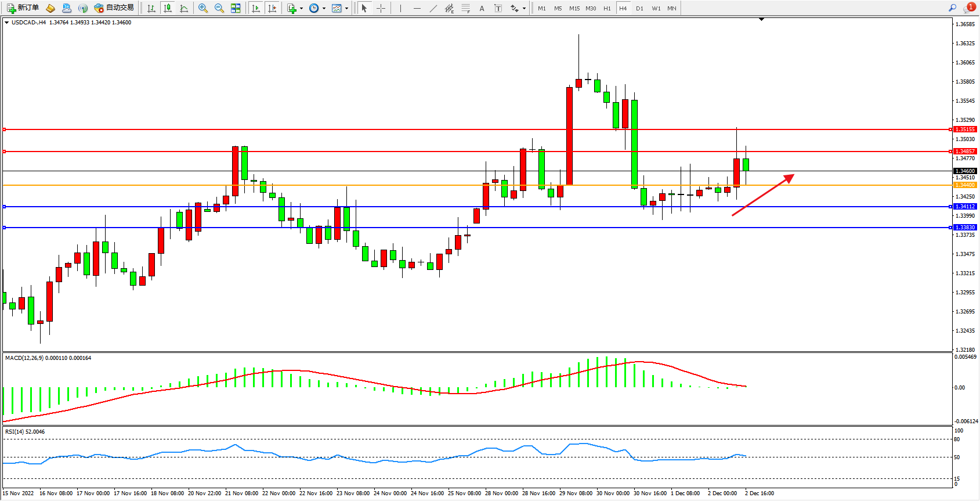Expand the indicators list dropdown arrow

click(x=301, y=8)
